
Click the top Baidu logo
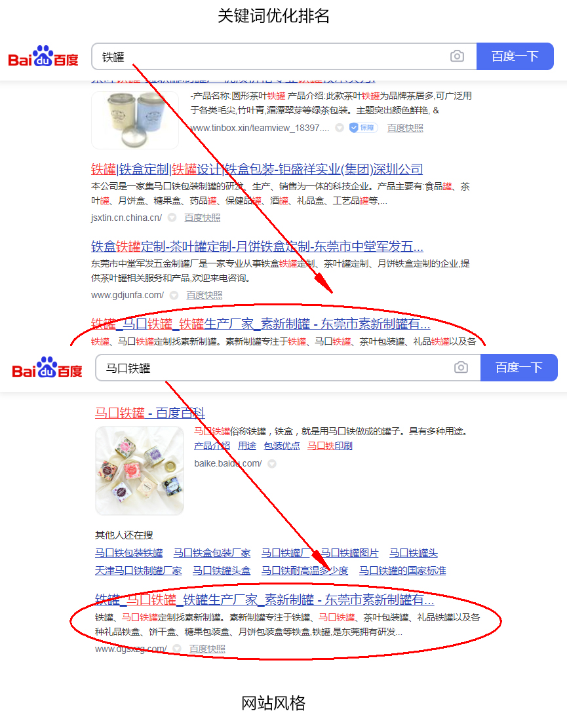coord(43,56)
